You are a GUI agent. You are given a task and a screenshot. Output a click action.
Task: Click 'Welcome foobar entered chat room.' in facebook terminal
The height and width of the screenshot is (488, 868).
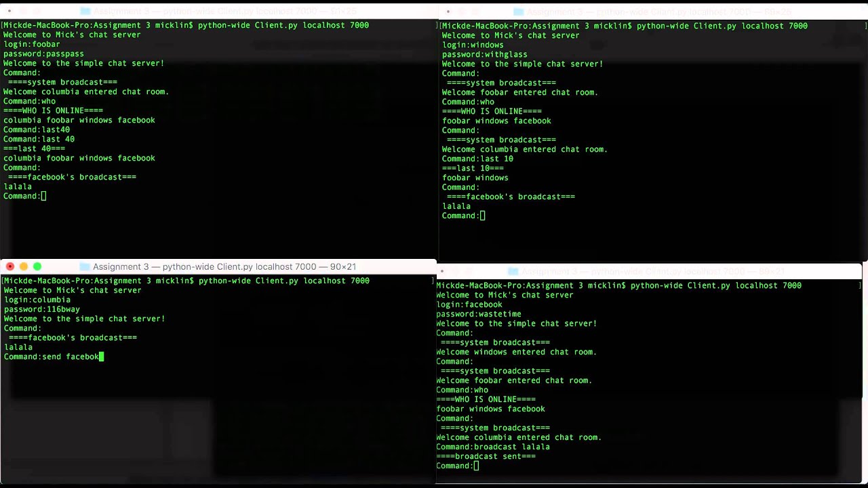513,380
